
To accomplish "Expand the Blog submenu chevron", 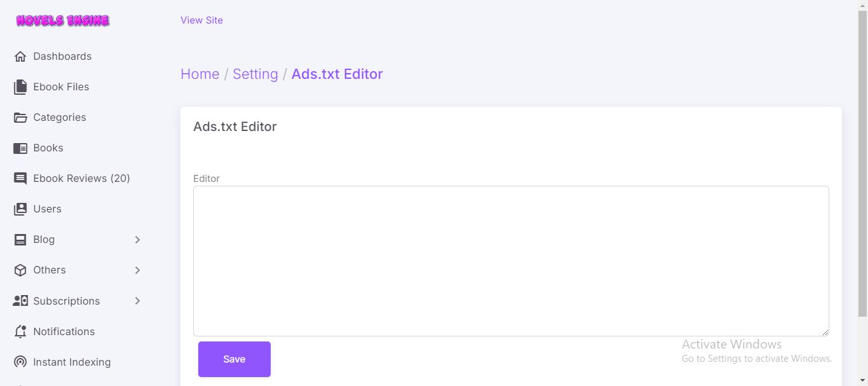I will [138, 240].
